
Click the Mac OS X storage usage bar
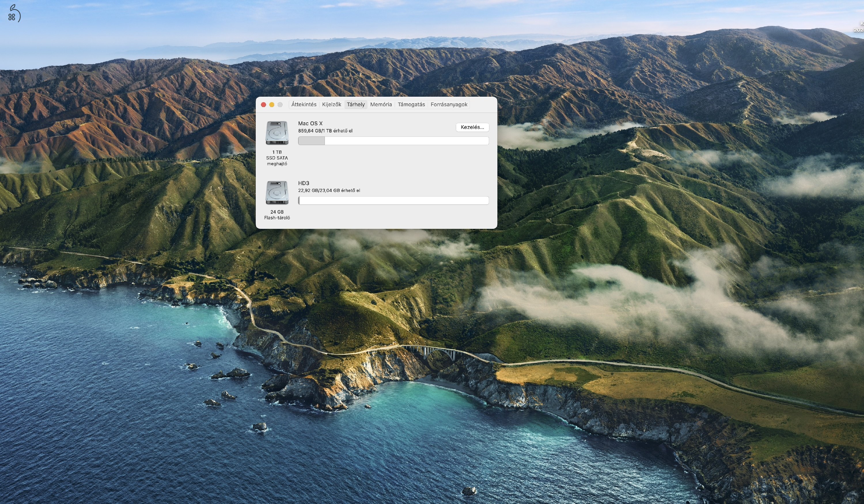tap(394, 140)
